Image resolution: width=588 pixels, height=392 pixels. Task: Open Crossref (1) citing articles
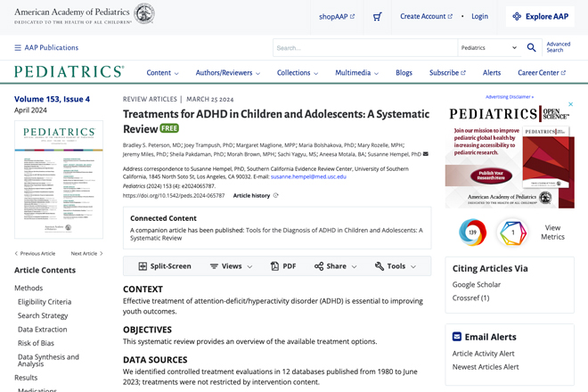tap(470, 298)
